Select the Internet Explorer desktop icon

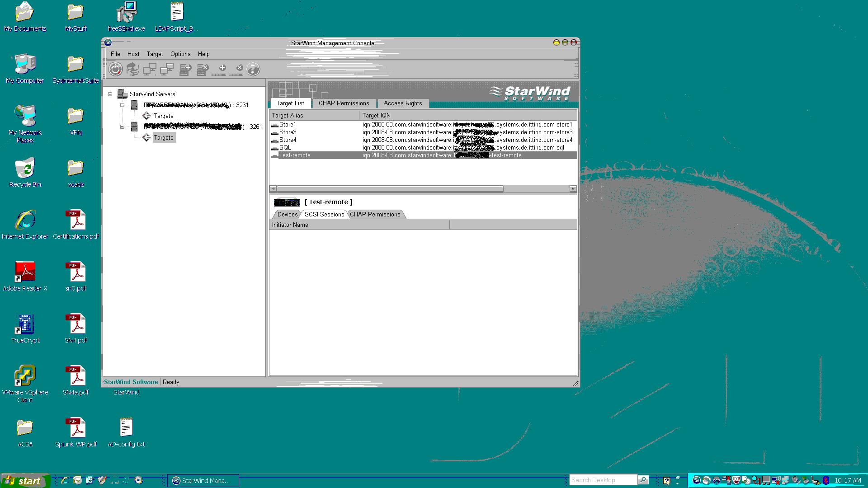pyautogui.click(x=25, y=225)
